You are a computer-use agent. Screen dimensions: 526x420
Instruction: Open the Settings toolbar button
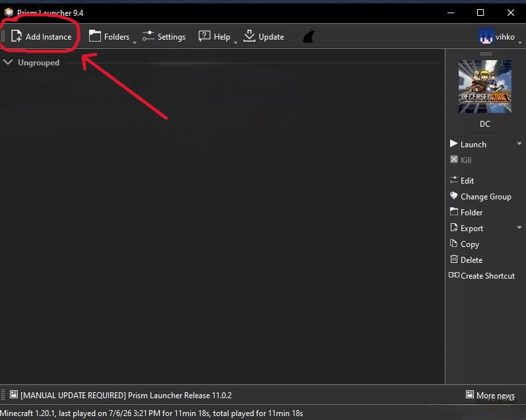click(164, 36)
